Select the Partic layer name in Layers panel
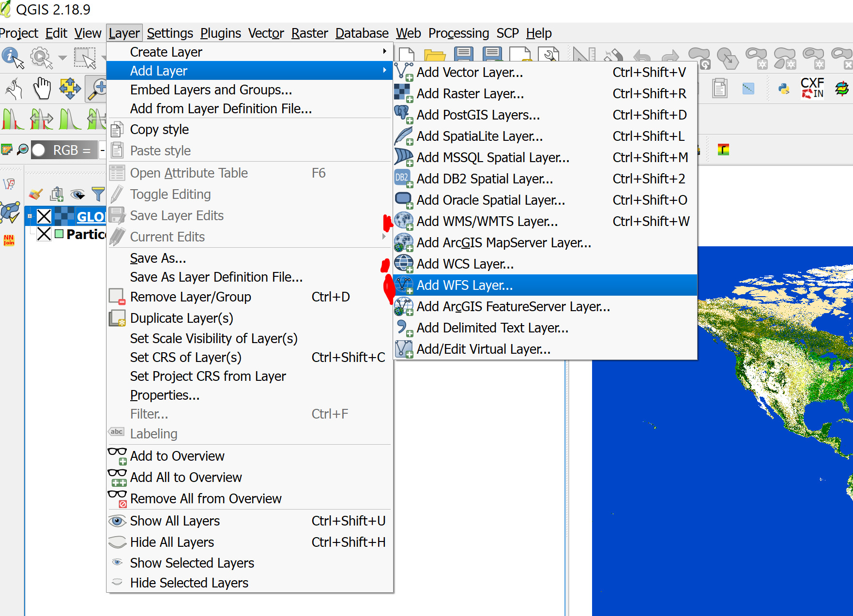 pos(86,234)
